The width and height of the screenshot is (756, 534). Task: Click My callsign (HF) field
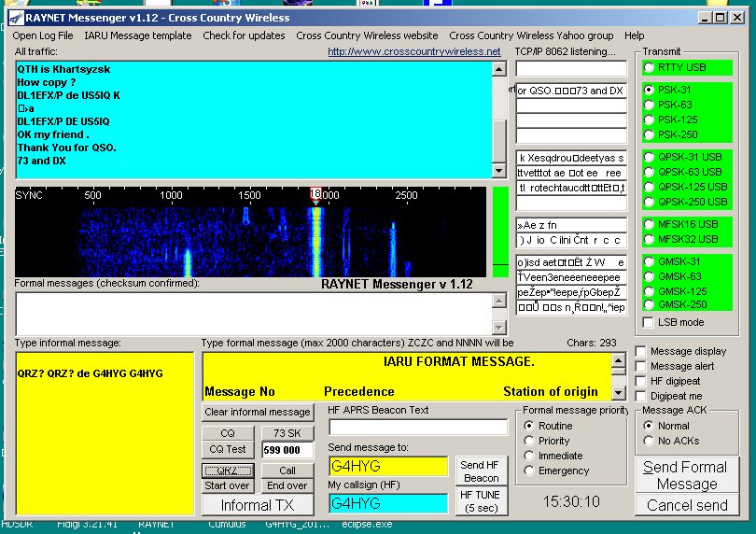[388, 503]
